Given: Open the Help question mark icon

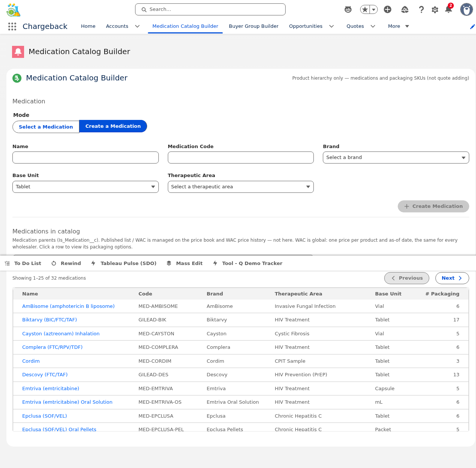Looking at the screenshot, I should pyautogui.click(x=421, y=9).
